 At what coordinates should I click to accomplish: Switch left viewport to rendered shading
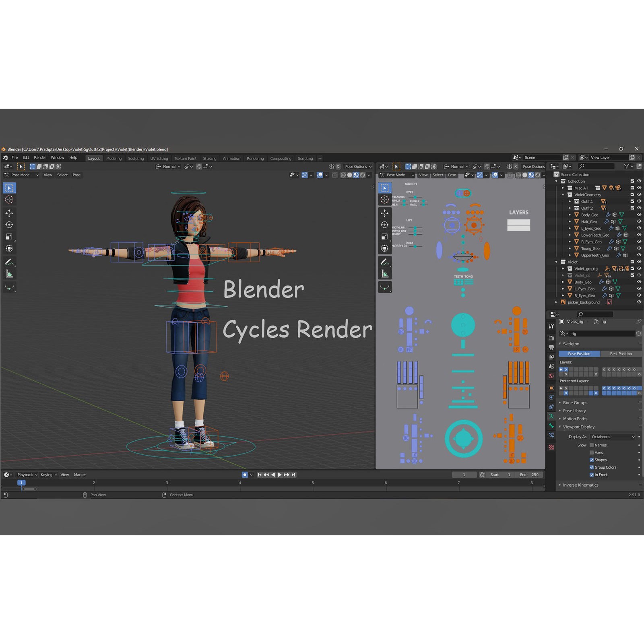[x=363, y=175]
